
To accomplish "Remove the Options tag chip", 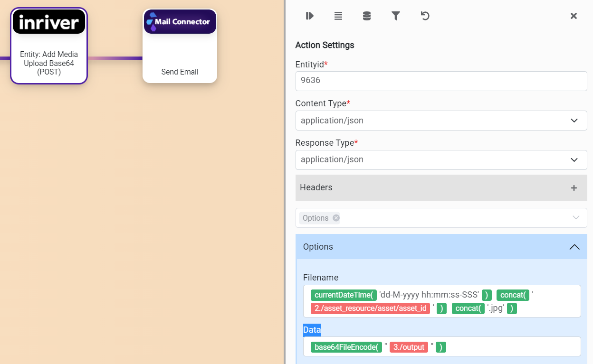I will pos(336,218).
